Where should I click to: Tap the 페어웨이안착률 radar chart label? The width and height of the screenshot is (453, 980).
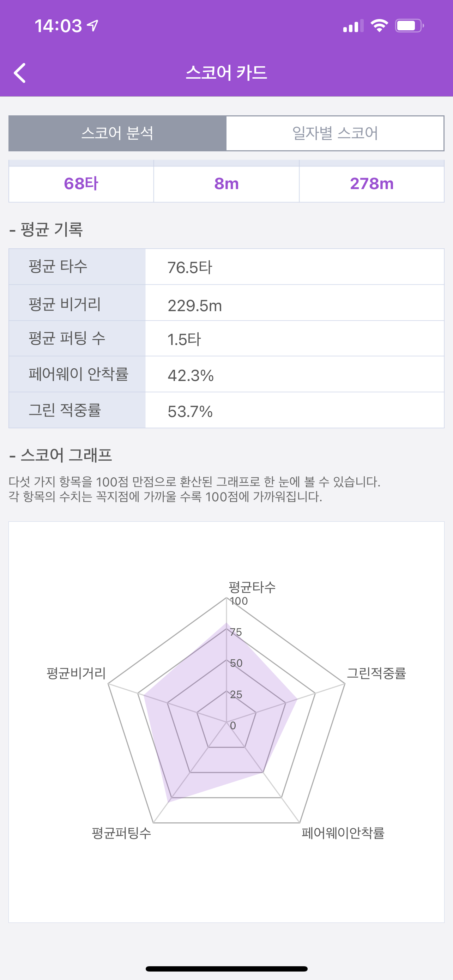coord(343,833)
